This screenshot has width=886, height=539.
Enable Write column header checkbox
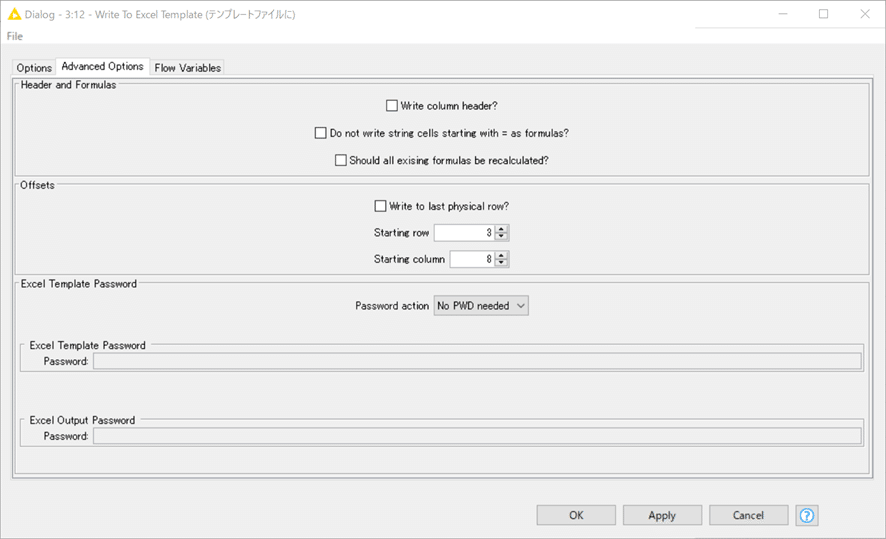(x=392, y=106)
